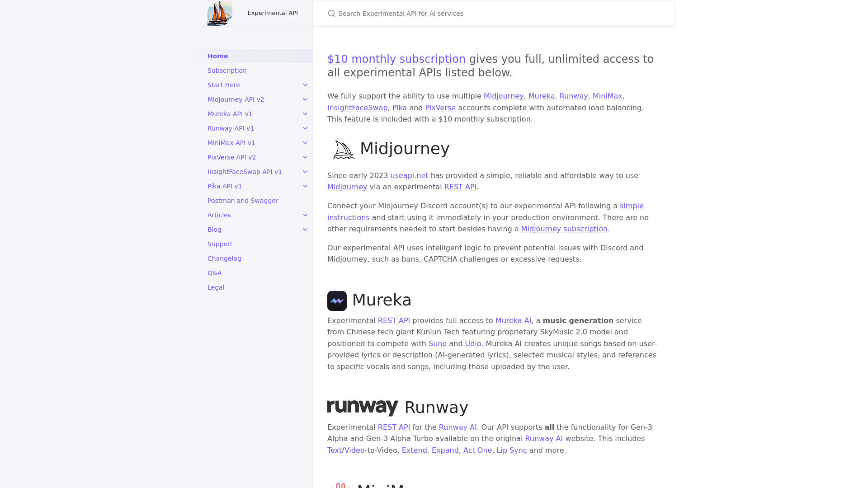This screenshot has width=868, height=488.
Task: Toggle the Articles section open
Action: click(305, 215)
